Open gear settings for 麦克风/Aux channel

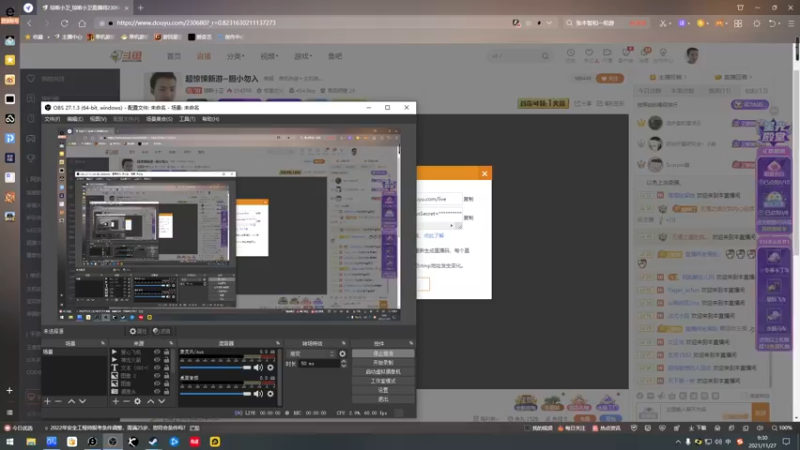coord(270,367)
